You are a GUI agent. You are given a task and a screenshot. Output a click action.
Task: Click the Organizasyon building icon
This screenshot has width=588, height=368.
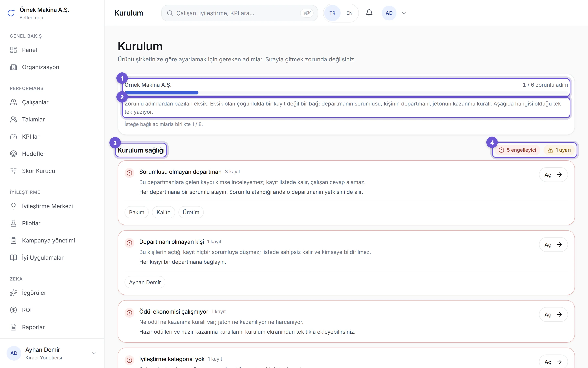click(x=13, y=67)
